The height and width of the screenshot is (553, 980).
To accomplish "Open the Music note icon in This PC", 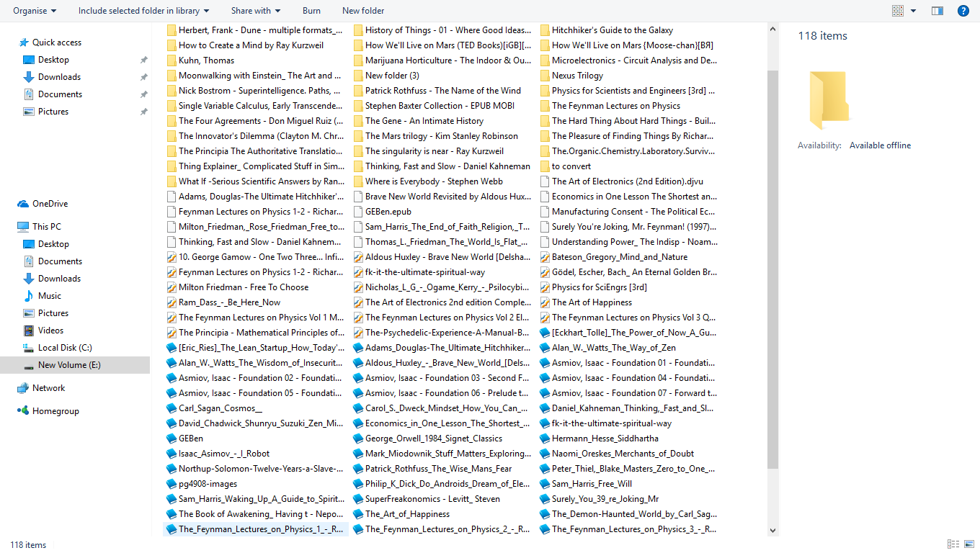I will click(29, 296).
